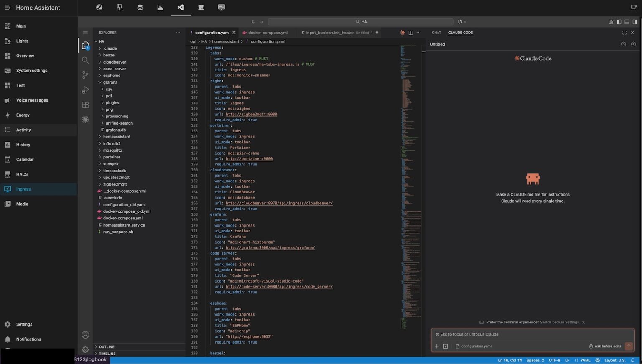
Task: Click the plus attach icon in Claude input
Action: [437, 346]
